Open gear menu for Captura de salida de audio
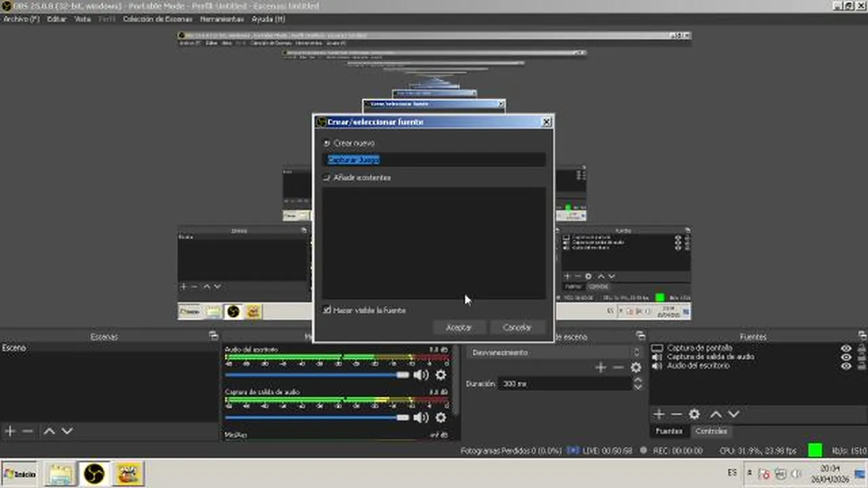This screenshot has height=488, width=868. 441,418
